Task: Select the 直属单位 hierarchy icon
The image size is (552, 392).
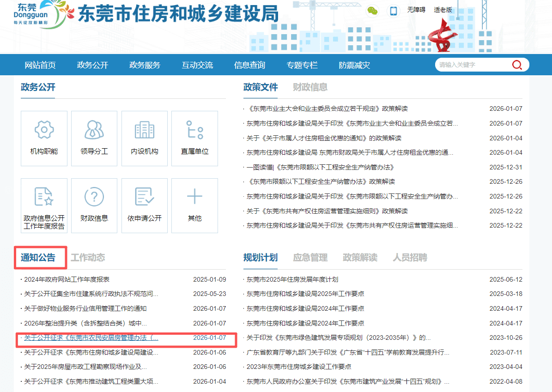Action: coord(194,130)
